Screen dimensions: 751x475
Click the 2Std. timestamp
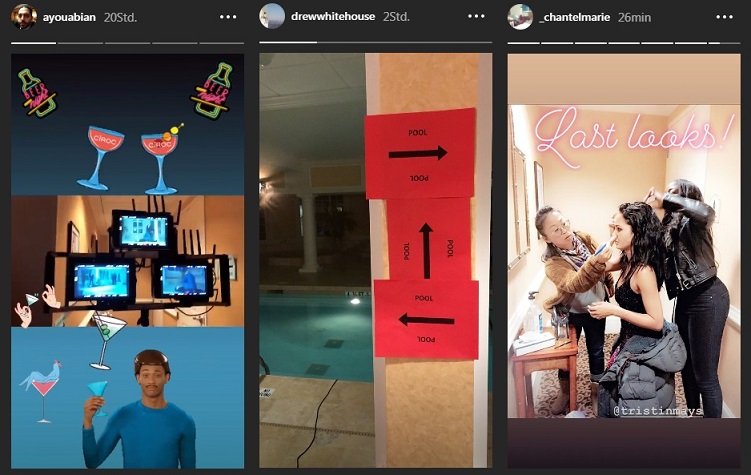tap(396, 16)
